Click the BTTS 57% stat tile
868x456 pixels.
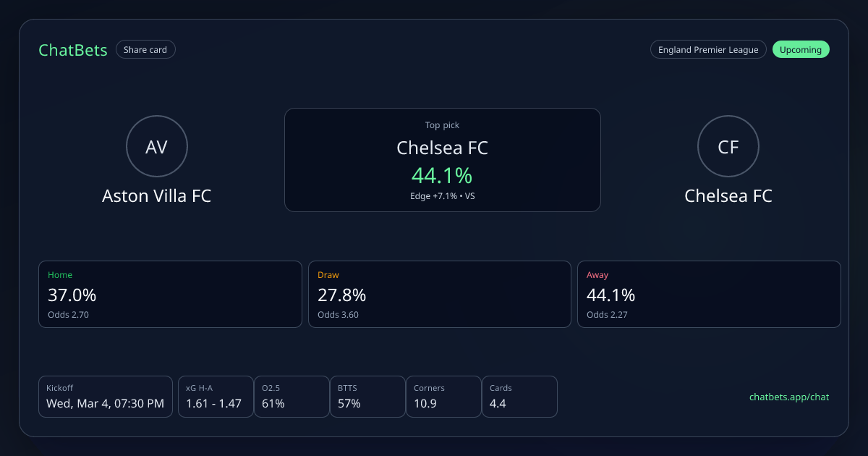(x=367, y=397)
